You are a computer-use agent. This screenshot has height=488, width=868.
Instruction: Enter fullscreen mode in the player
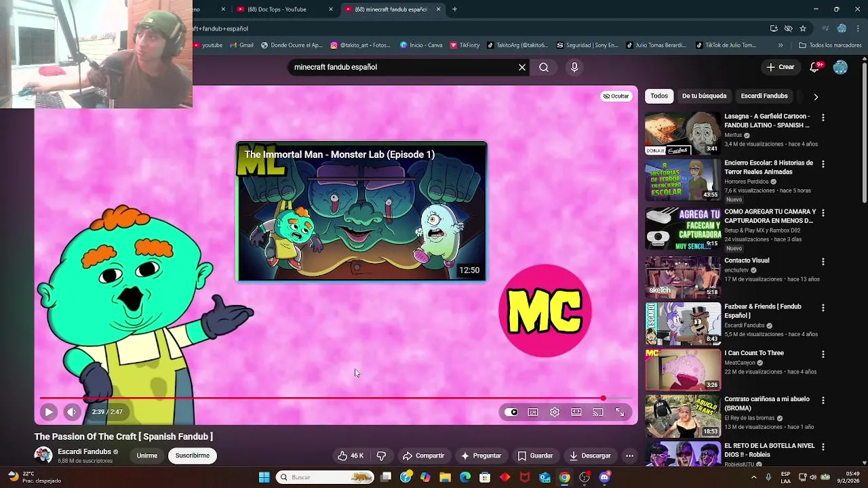(x=620, y=412)
